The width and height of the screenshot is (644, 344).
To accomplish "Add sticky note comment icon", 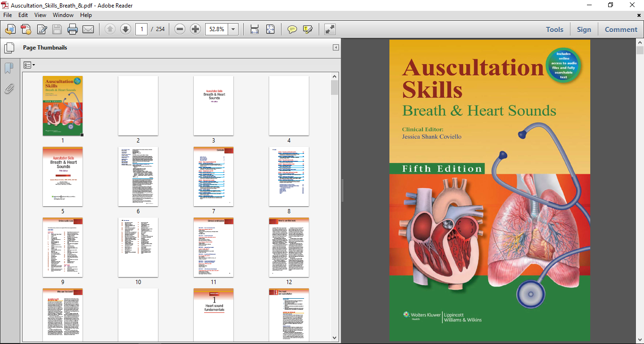I will (292, 29).
